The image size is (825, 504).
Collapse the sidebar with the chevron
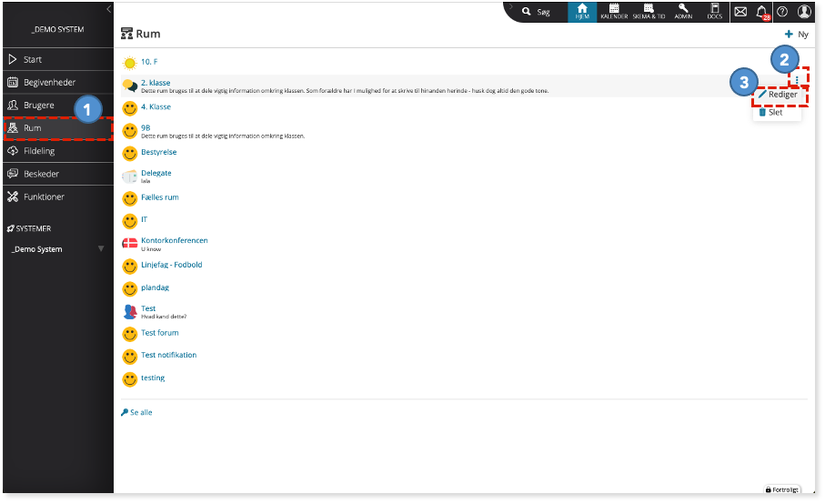click(x=109, y=9)
